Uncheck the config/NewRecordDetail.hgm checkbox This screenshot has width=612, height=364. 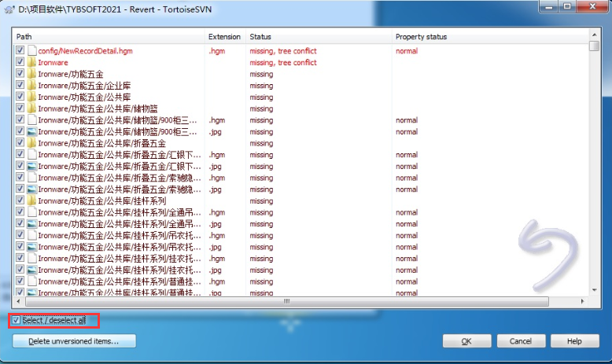tap(20, 50)
